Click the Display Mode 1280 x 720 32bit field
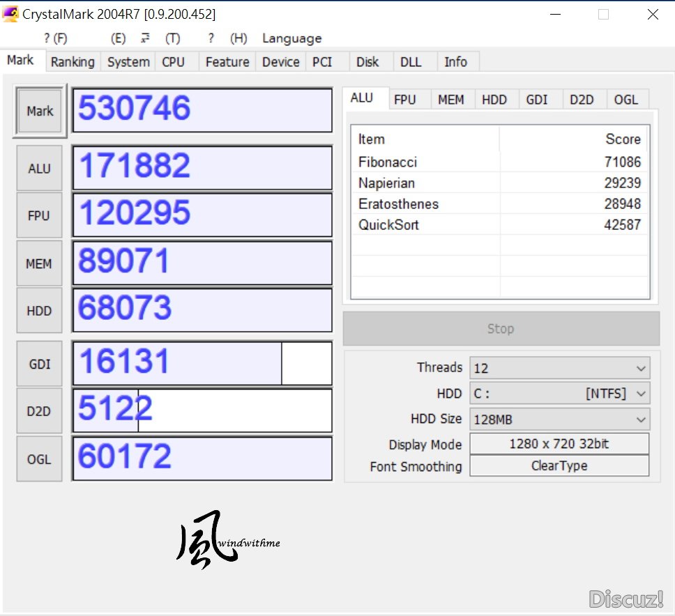Viewport: 675px width, 616px height. point(559,444)
